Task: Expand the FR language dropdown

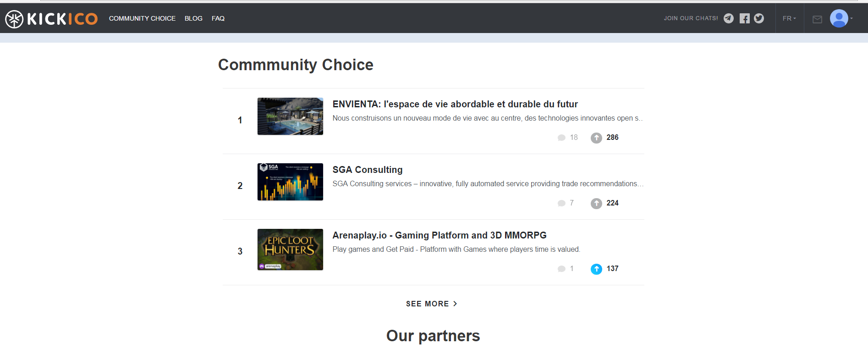Action: point(789,18)
